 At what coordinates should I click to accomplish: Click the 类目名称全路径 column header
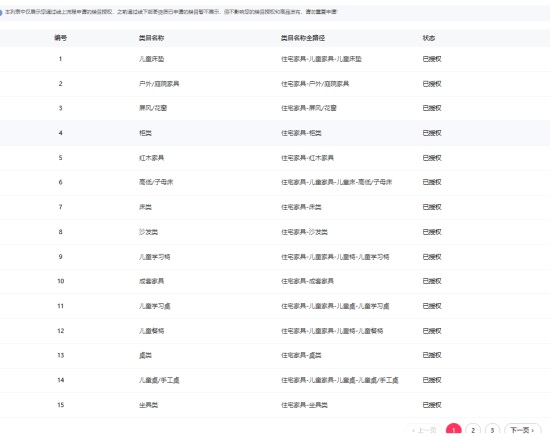(303, 38)
